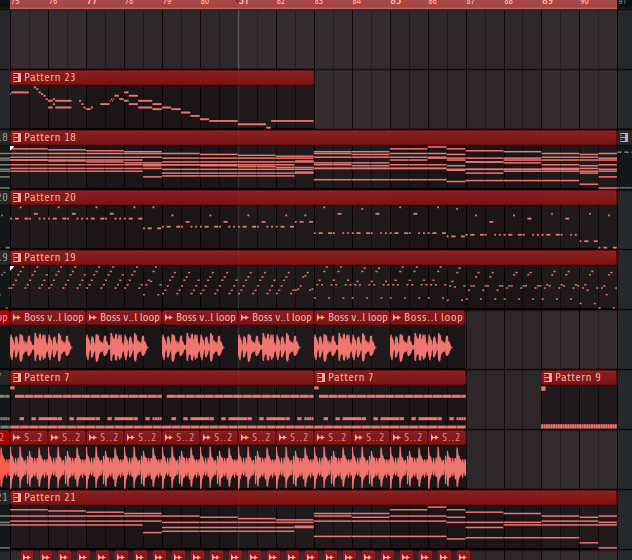The width and height of the screenshot is (632, 560).
Task: Click the S..2 clip icon at bar 82
Action: (x=283, y=437)
